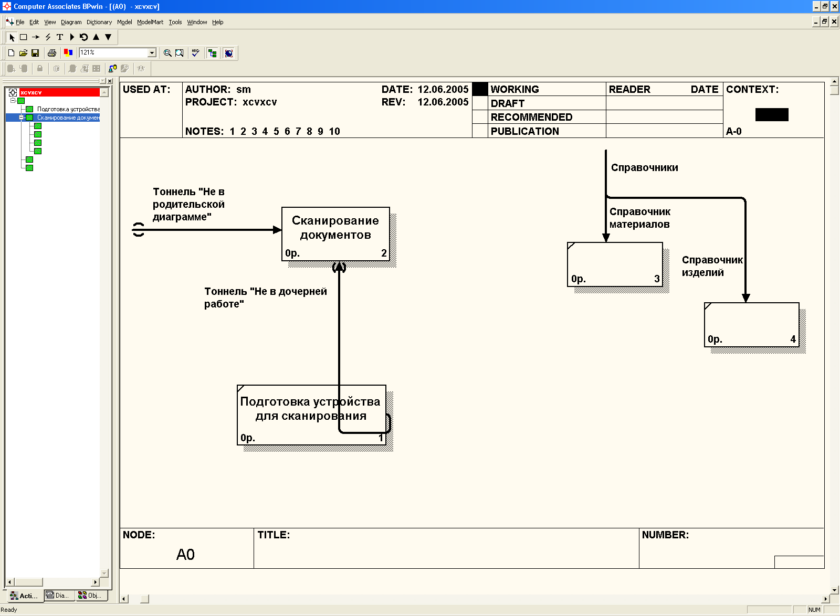The height and width of the screenshot is (616, 840).
Task: Click the Тоннель "Не в дочерней работе" label
Action: (x=266, y=298)
